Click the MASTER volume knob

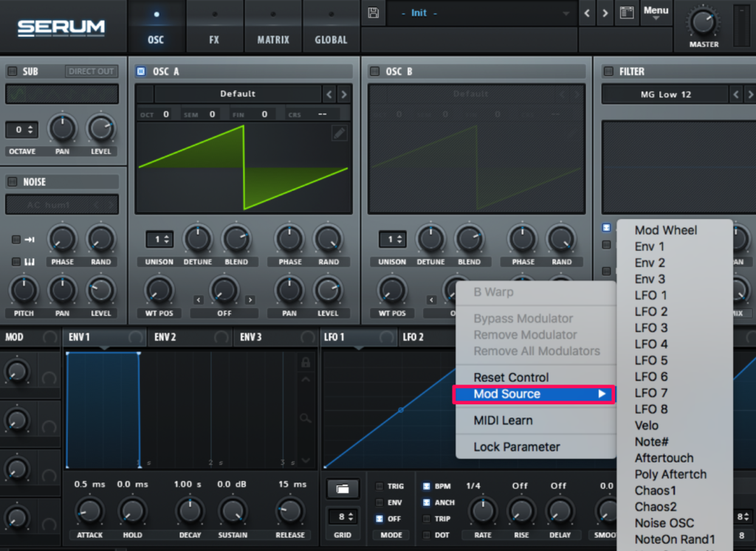coord(703,21)
